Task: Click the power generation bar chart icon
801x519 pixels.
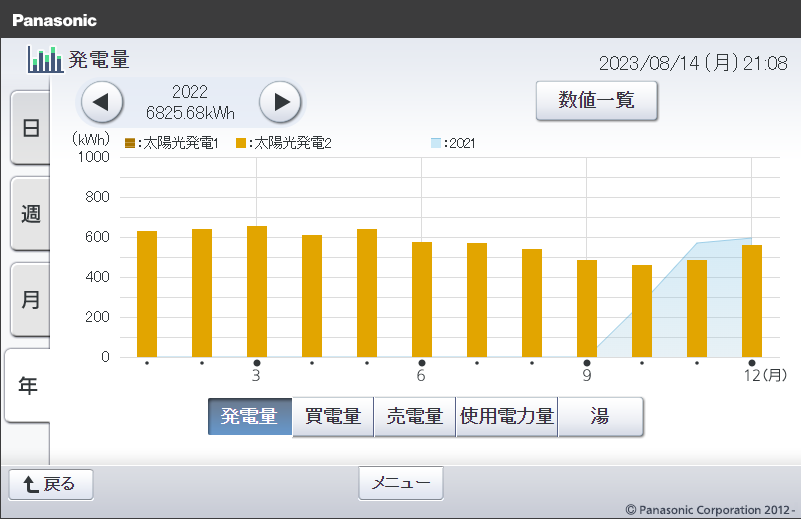Action: coord(45,59)
